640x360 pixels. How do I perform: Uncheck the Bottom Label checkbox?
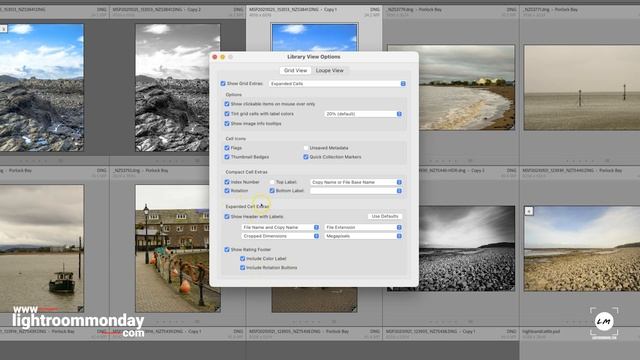(272, 191)
